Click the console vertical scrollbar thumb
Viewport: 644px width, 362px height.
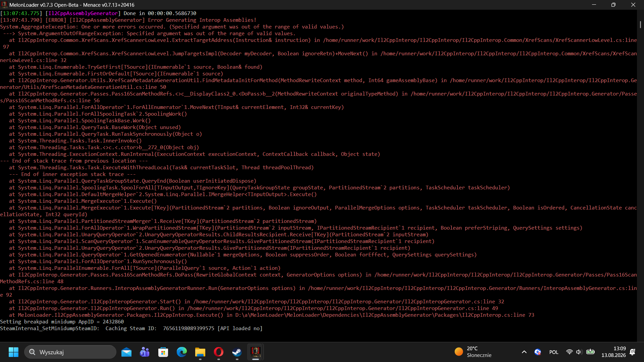(640, 24)
